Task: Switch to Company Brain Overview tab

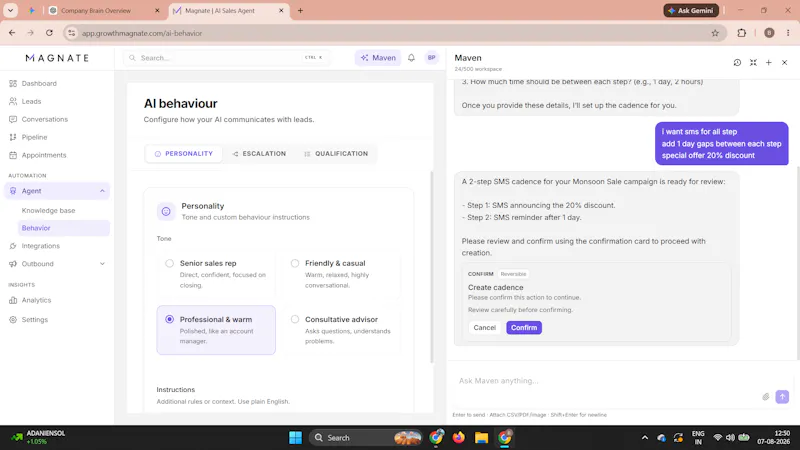Action: pos(96,10)
